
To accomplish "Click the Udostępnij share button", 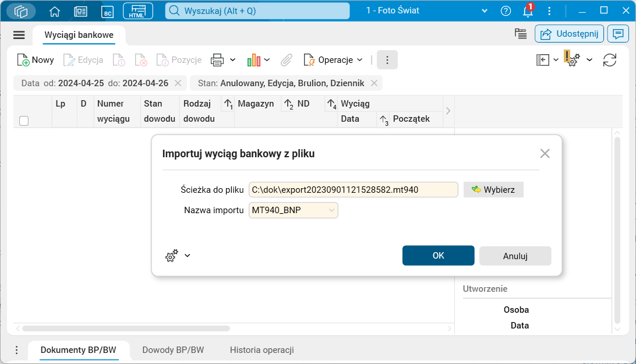I will pos(569,34).
